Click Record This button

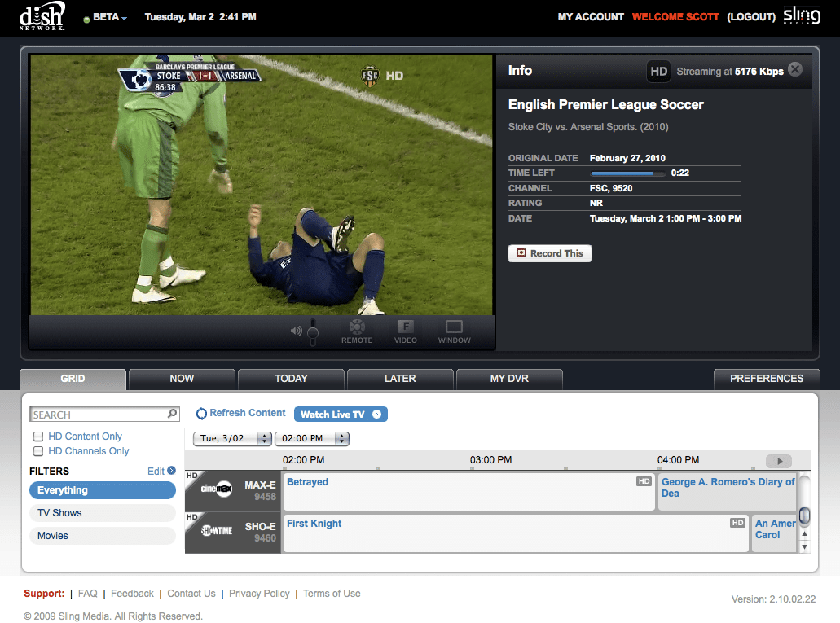click(550, 253)
